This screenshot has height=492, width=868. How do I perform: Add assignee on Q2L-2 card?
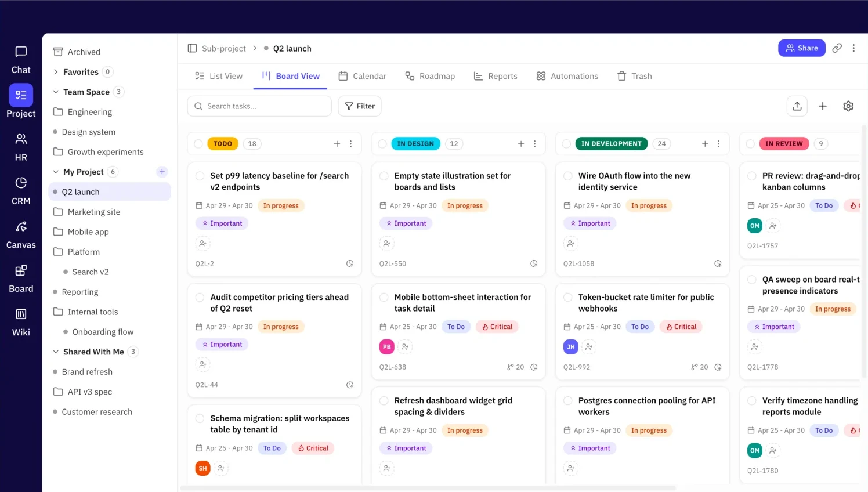202,243
